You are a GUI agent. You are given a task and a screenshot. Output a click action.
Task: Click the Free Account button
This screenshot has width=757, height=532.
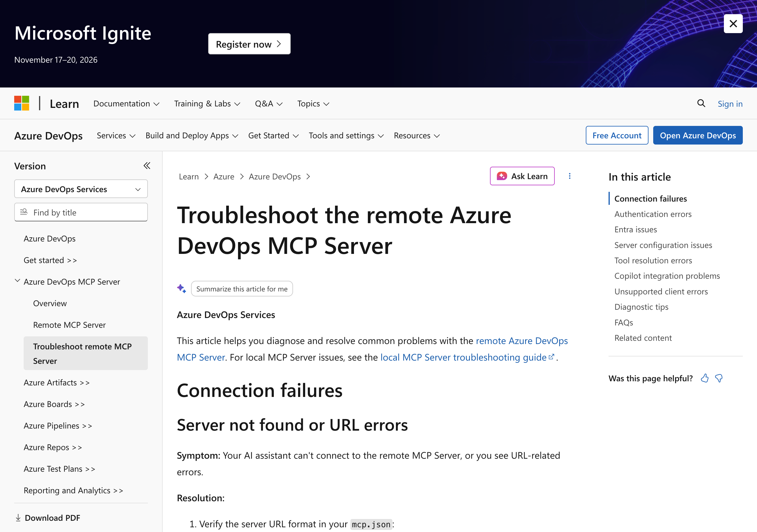pyautogui.click(x=617, y=135)
